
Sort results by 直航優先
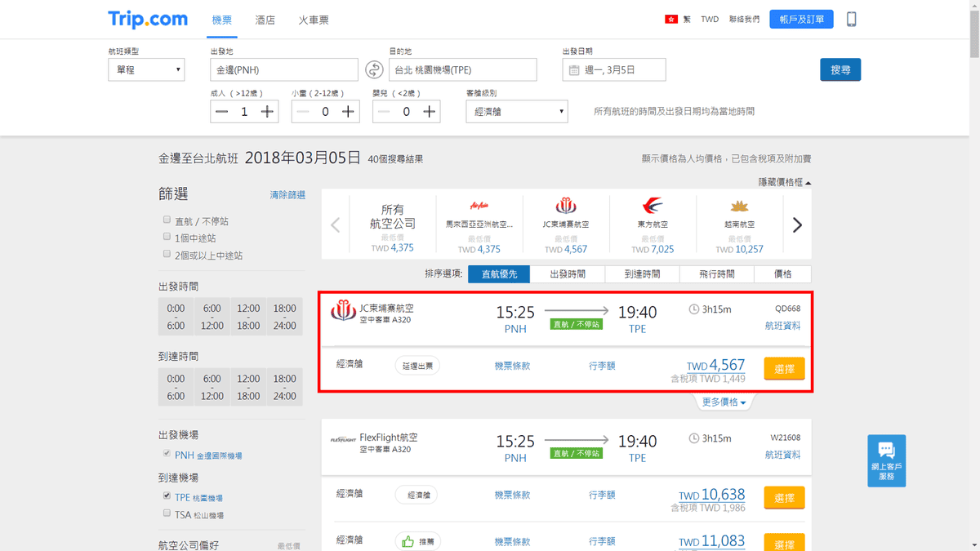point(499,274)
